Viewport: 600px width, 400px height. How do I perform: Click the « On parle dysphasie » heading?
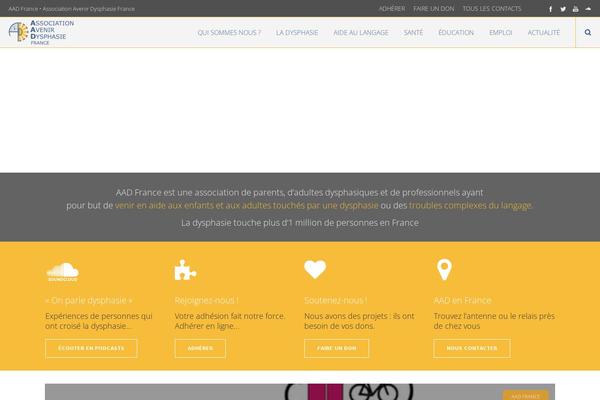pos(89,300)
